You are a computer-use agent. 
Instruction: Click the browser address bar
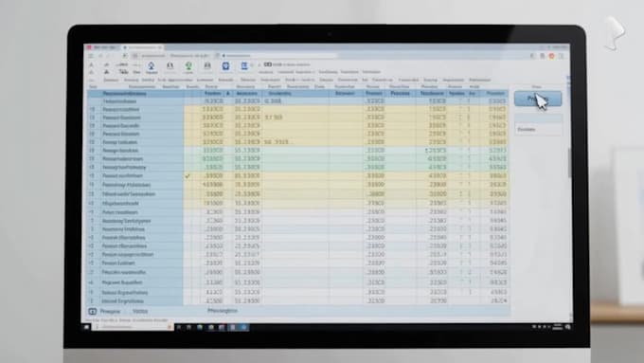[x=279, y=56]
